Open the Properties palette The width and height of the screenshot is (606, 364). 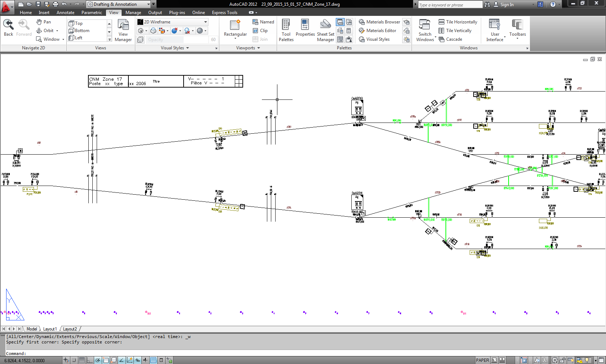click(305, 28)
